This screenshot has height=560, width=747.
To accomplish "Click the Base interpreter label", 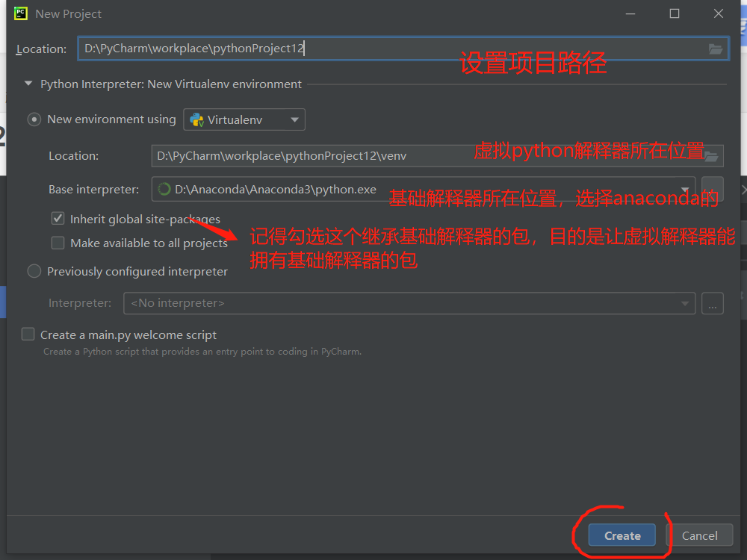I will (x=94, y=190).
